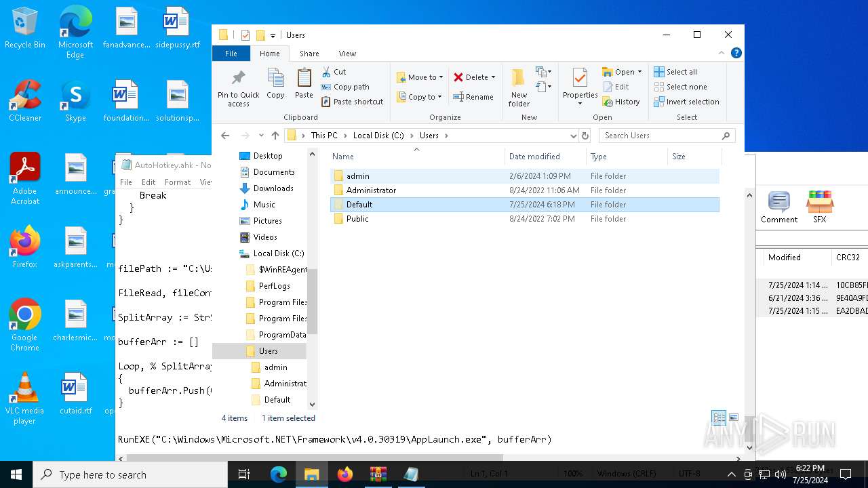This screenshot has height=488, width=868.
Task: Click Select all in ribbon
Action: (x=675, y=72)
